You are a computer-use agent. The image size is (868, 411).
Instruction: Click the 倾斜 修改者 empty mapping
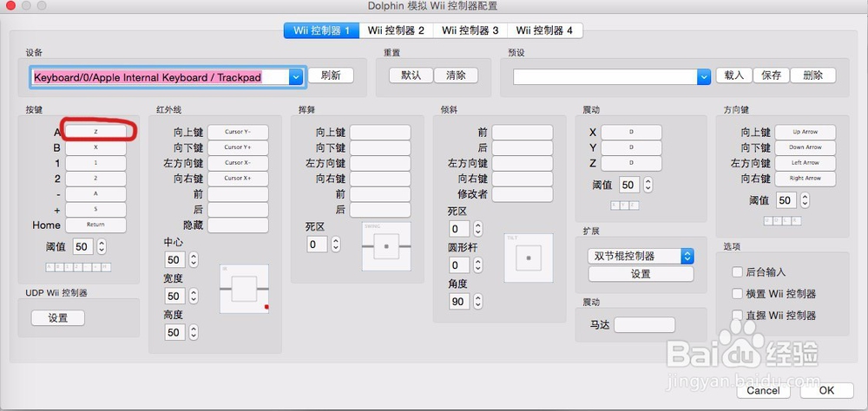pyautogui.click(x=523, y=194)
